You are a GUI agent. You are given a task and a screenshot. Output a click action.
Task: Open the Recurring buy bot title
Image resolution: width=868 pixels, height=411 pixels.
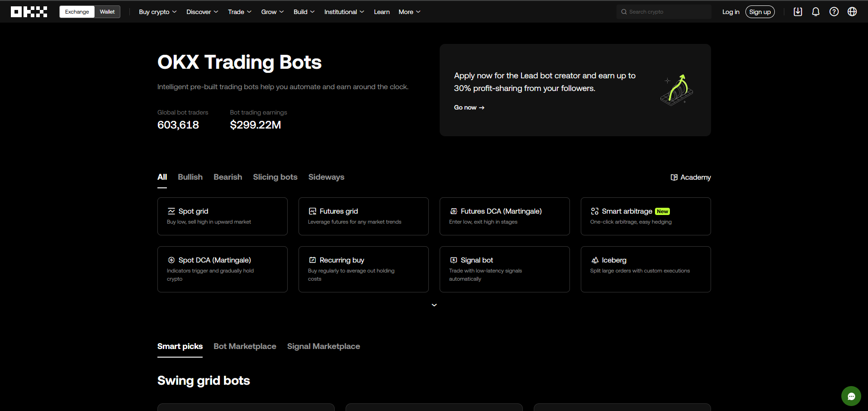(x=342, y=260)
